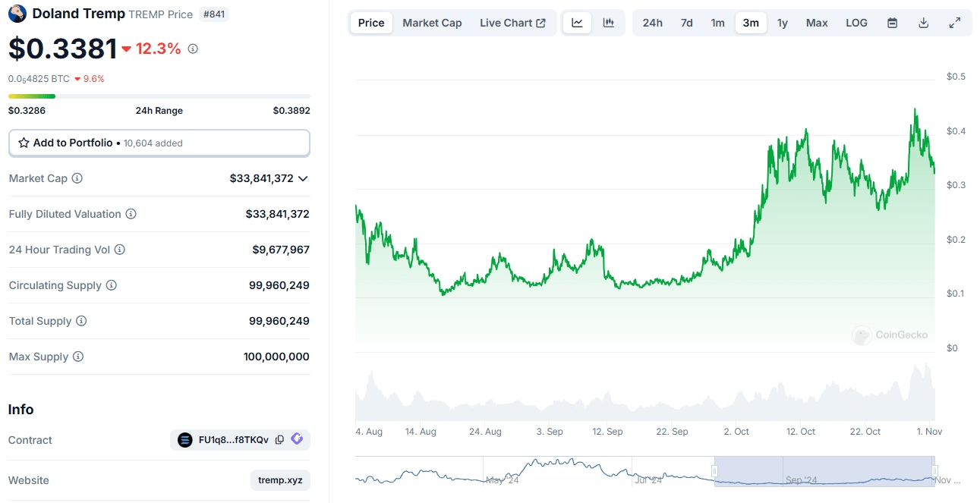This screenshot has width=980, height=503.
Task: Click the Circulating Supply info icon
Action: click(112, 285)
